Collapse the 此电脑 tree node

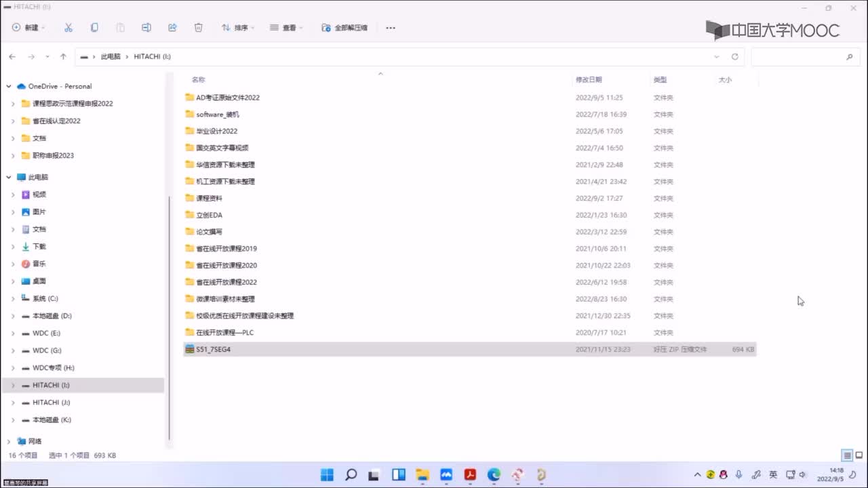[x=9, y=177]
